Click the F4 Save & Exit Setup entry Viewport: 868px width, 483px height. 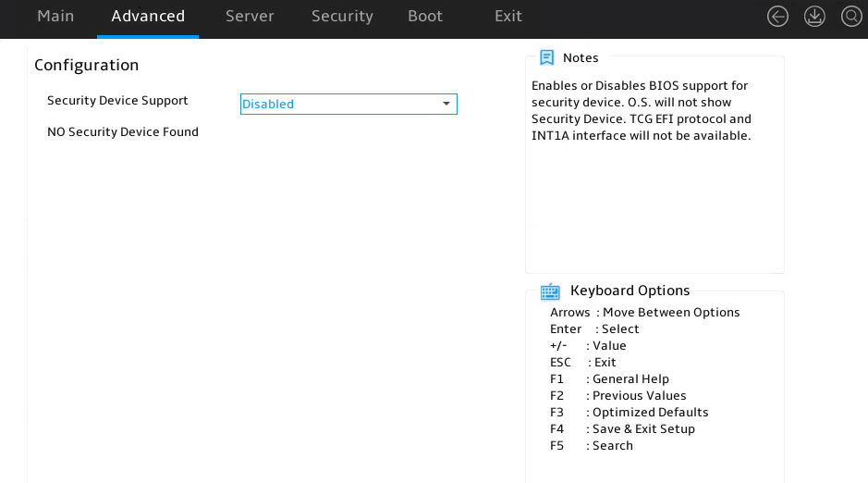622,428
